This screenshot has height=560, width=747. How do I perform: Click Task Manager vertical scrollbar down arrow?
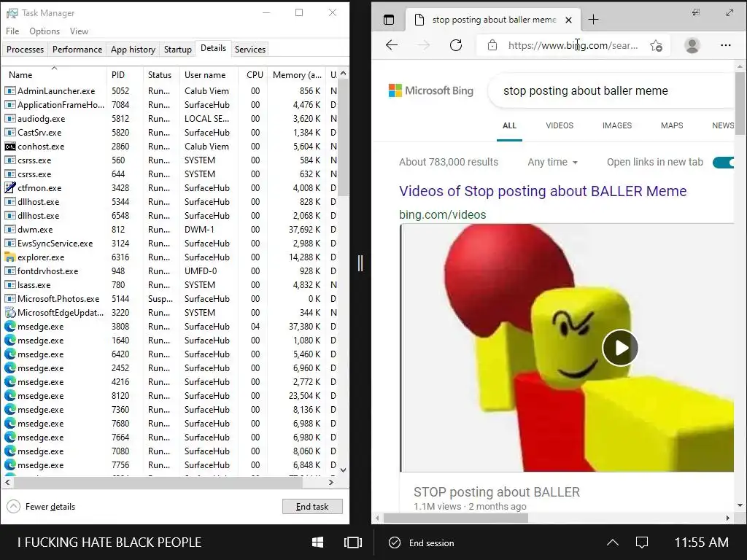343,470
